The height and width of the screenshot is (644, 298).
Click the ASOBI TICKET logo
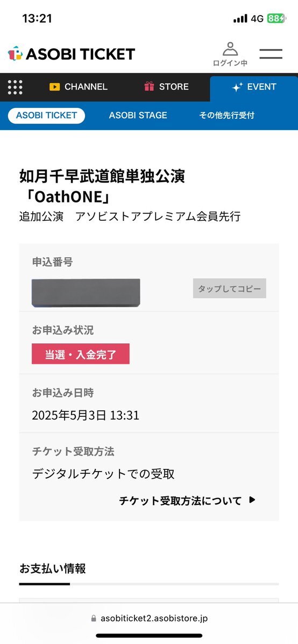pos(72,54)
